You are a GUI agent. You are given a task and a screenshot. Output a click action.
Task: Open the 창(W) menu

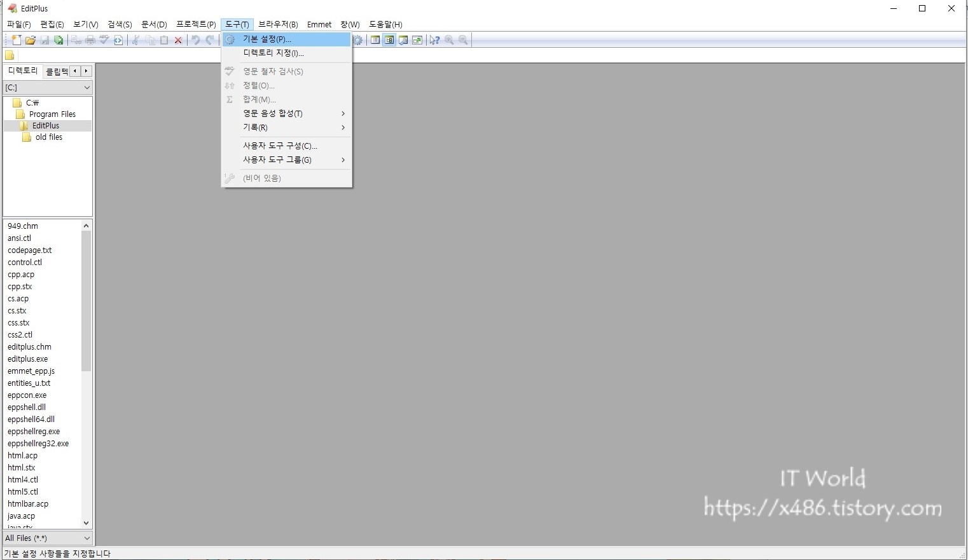(x=350, y=24)
